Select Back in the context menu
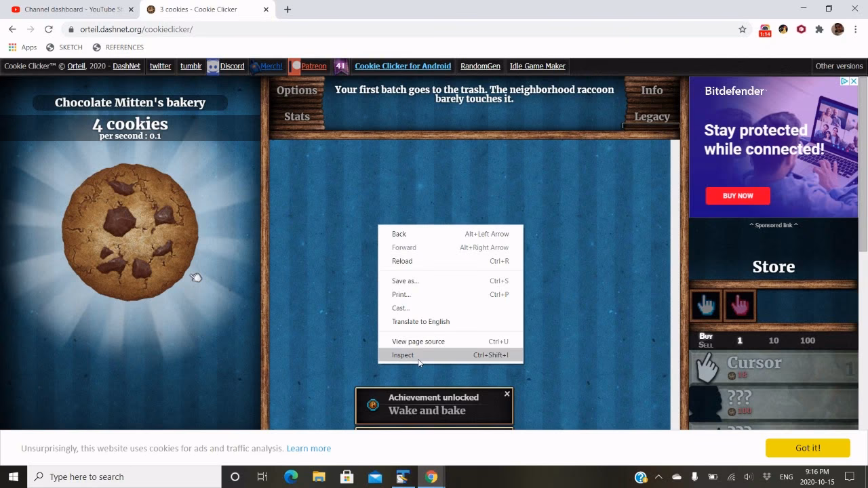This screenshot has width=868, height=488. (x=450, y=234)
